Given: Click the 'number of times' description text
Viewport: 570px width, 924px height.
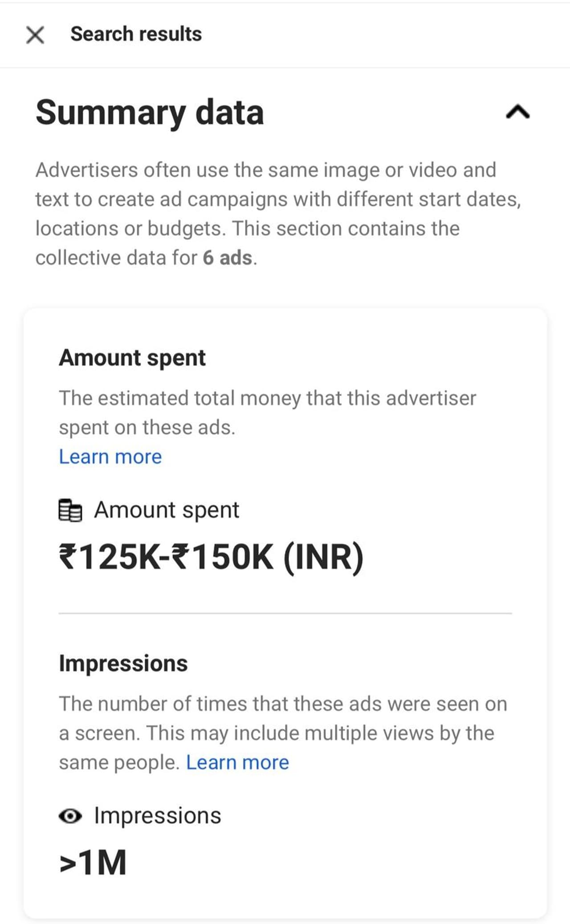Looking at the screenshot, I should 283,704.
